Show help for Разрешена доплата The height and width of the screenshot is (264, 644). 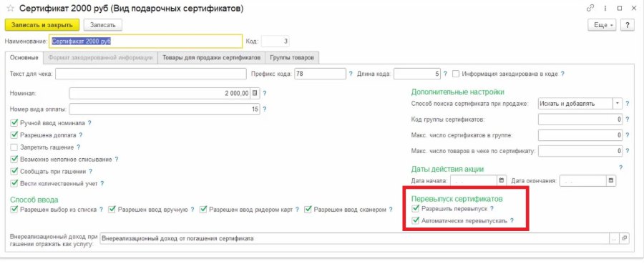(x=80, y=135)
